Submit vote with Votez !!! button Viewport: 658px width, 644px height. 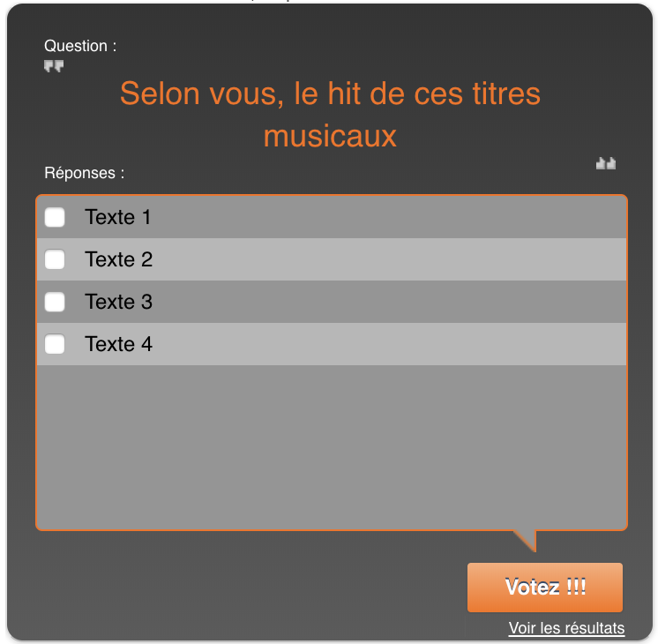click(x=545, y=588)
